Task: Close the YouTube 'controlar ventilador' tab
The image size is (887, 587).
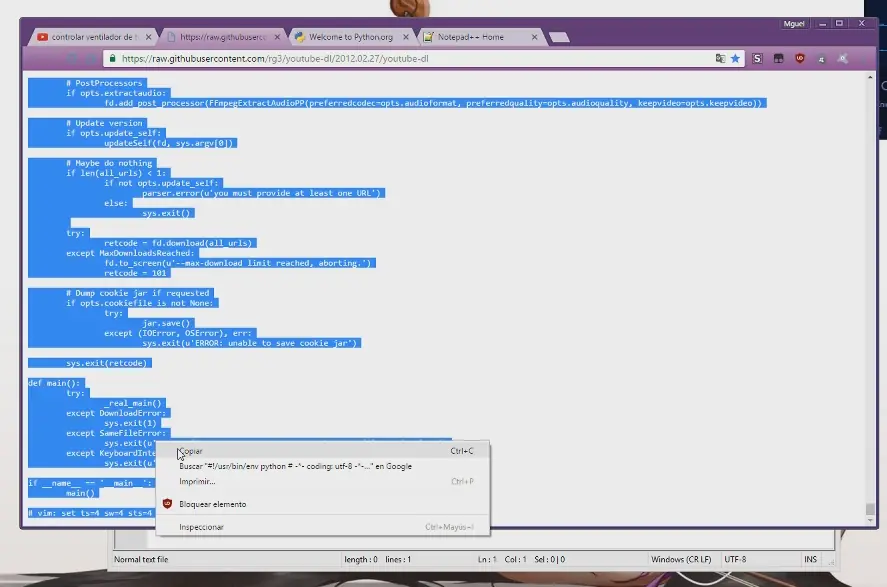Action: click(x=148, y=37)
